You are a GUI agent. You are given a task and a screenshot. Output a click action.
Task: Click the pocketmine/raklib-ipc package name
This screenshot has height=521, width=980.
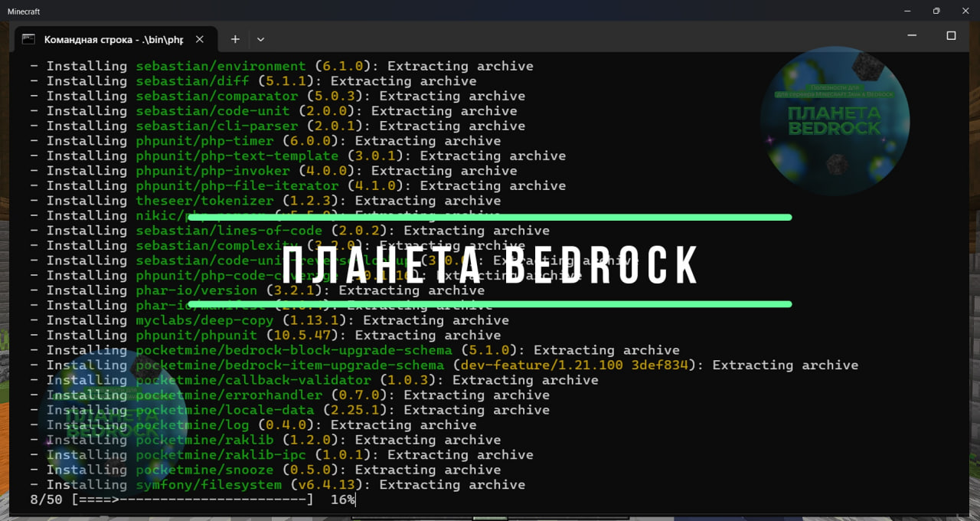click(x=220, y=454)
